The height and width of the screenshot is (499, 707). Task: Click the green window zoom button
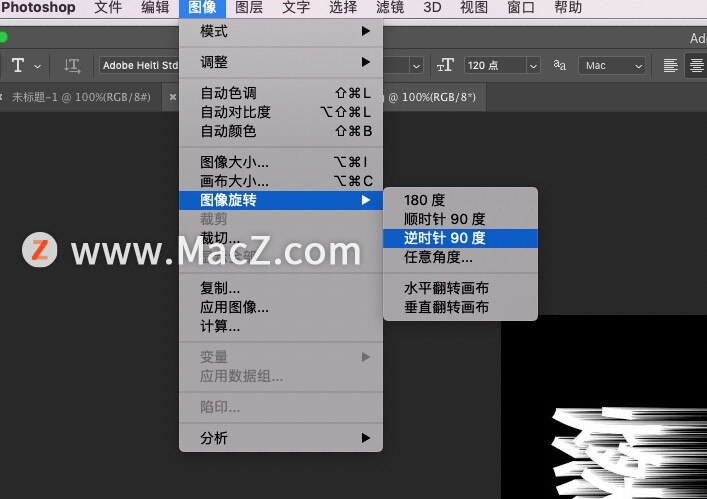click(2, 37)
